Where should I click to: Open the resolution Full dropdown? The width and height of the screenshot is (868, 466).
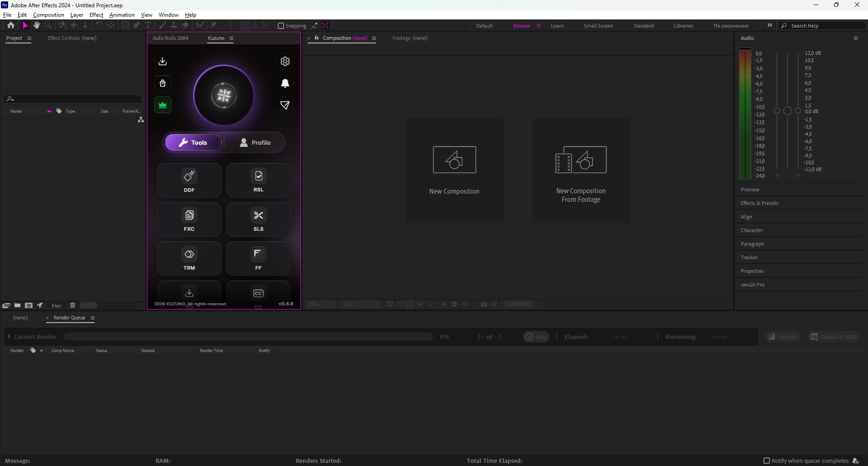tap(360, 304)
